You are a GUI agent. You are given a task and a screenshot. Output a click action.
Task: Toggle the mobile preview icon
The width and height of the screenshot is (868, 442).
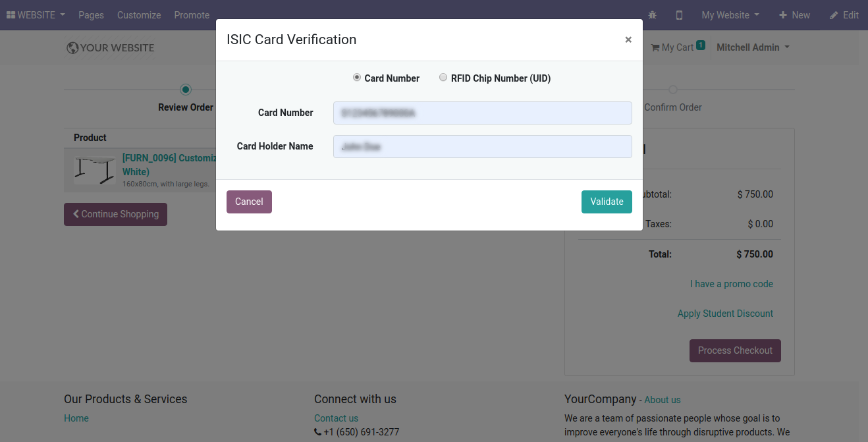pyautogui.click(x=680, y=14)
